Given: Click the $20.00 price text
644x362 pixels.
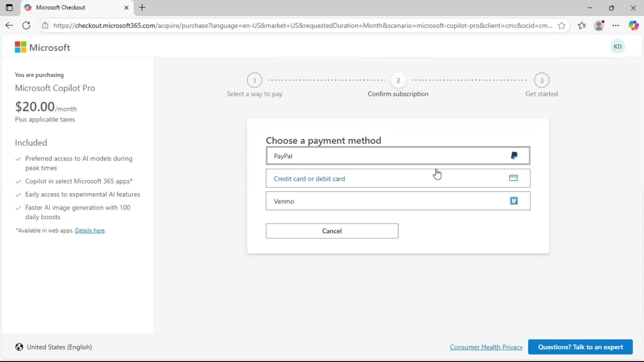Looking at the screenshot, I should (35, 107).
